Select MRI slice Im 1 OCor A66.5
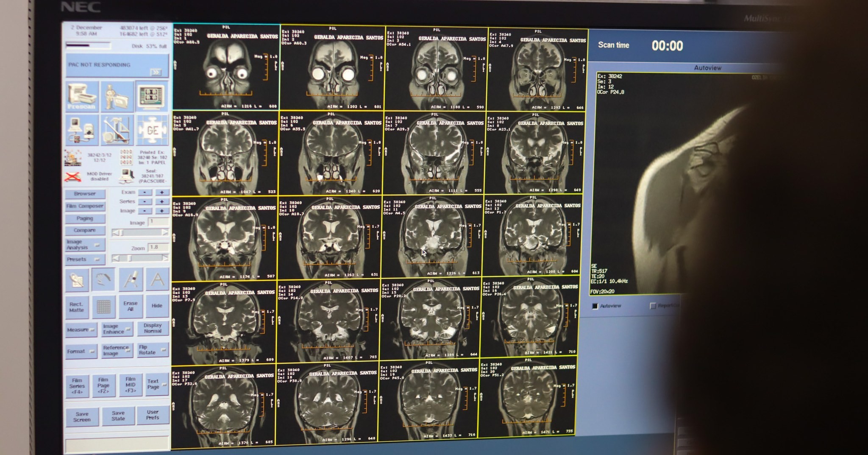The image size is (868, 455). click(x=226, y=67)
